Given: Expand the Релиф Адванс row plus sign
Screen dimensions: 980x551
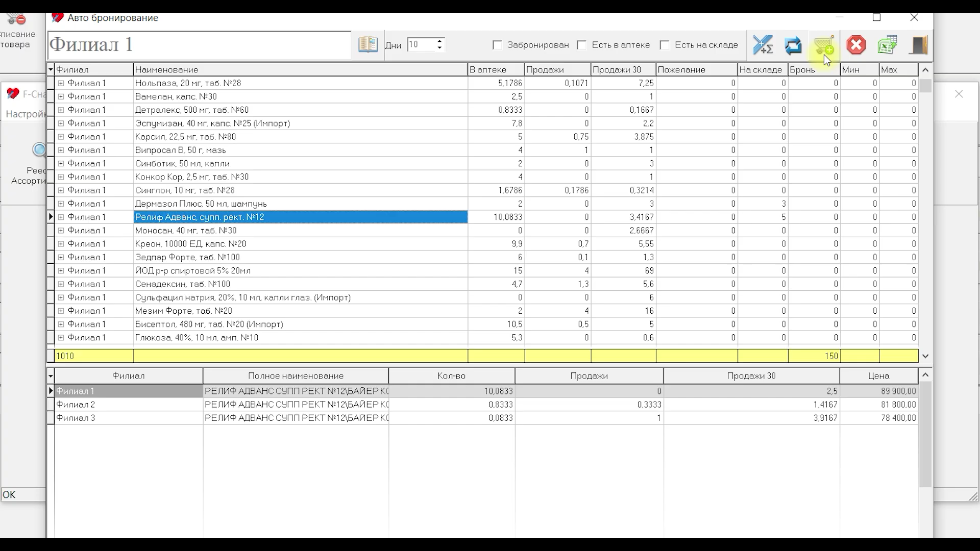Looking at the screenshot, I should click(x=61, y=217).
